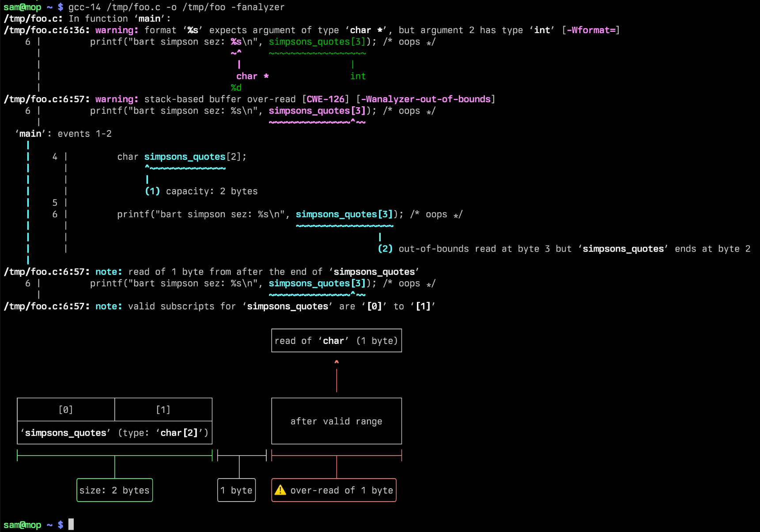Viewport: 760px width, 532px height.
Task: Click event marker (1) capacity: 2 bytes
Action: pos(152,191)
